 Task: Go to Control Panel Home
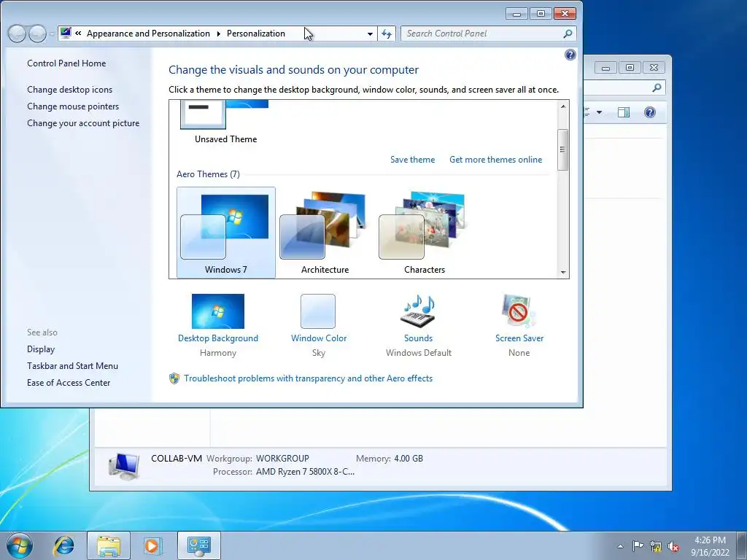[x=66, y=63]
